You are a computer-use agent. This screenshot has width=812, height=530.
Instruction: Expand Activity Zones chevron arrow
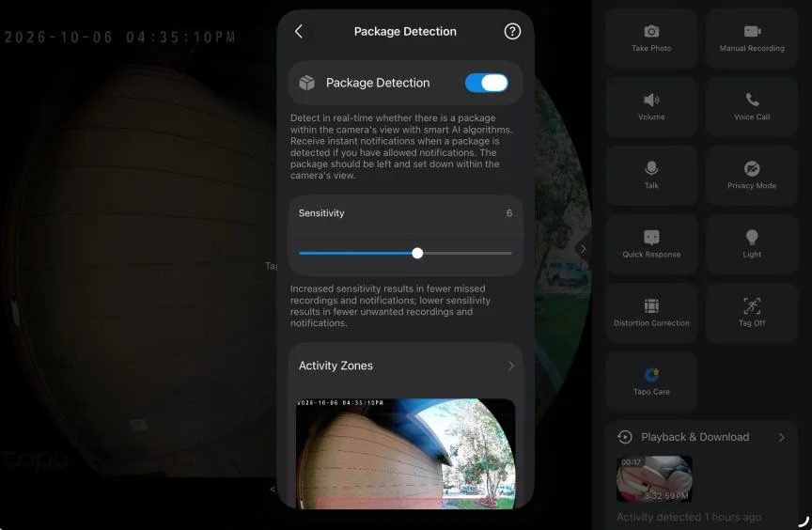point(511,366)
